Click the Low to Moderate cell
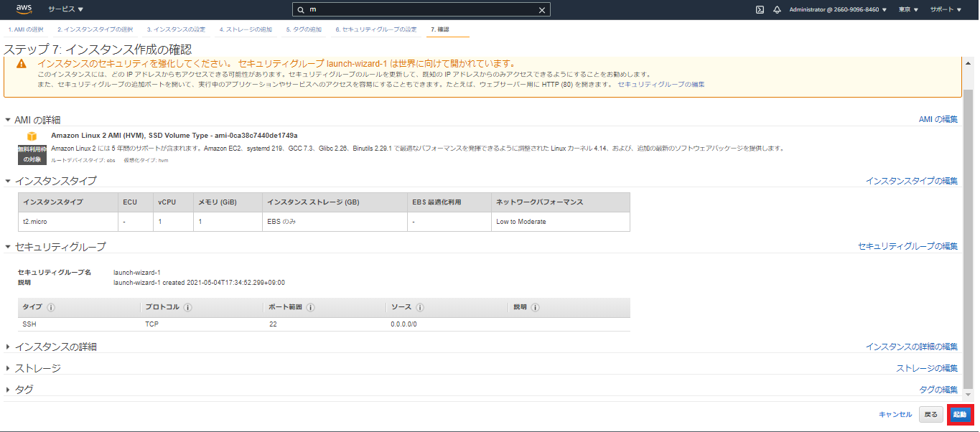The image size is (980, 432). 561,222
